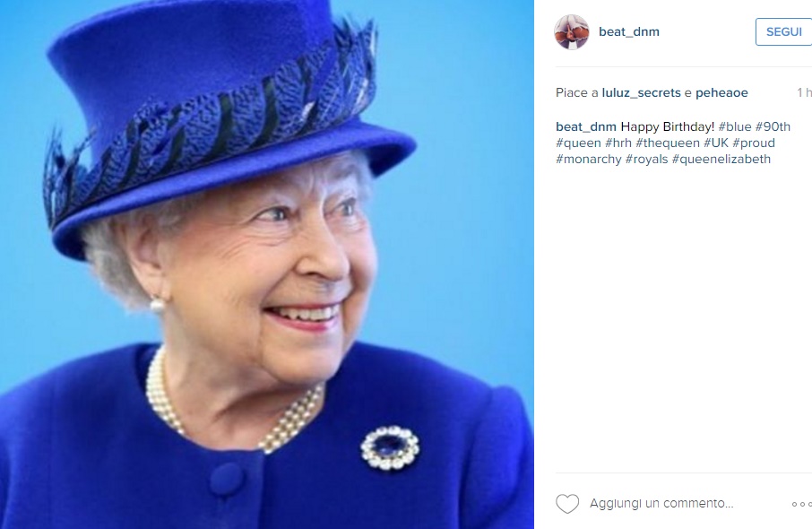Screen dimensions: 812x529
Task: Click the beat_dnm name in the caption
Action: [585, 127]
